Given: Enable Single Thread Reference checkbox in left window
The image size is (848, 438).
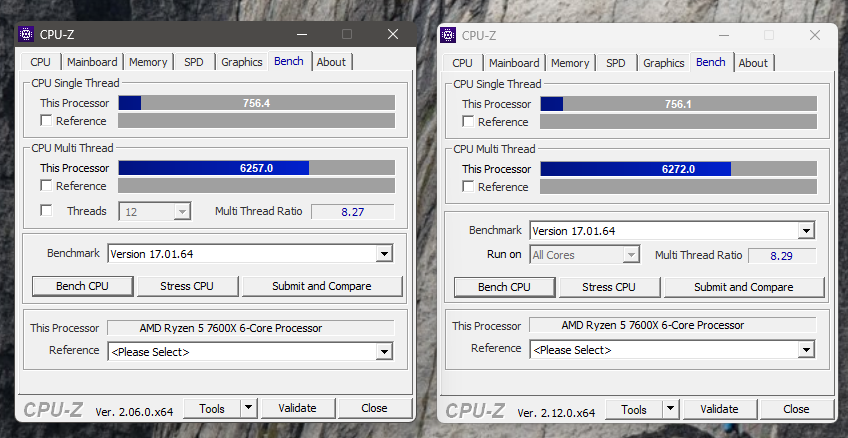Looking at the screenshot, I should [47, 121].
